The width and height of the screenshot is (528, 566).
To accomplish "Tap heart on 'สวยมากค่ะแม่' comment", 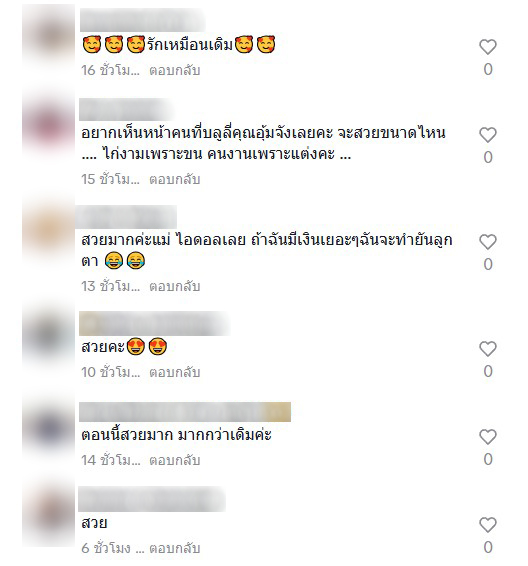I will (488, 242).
